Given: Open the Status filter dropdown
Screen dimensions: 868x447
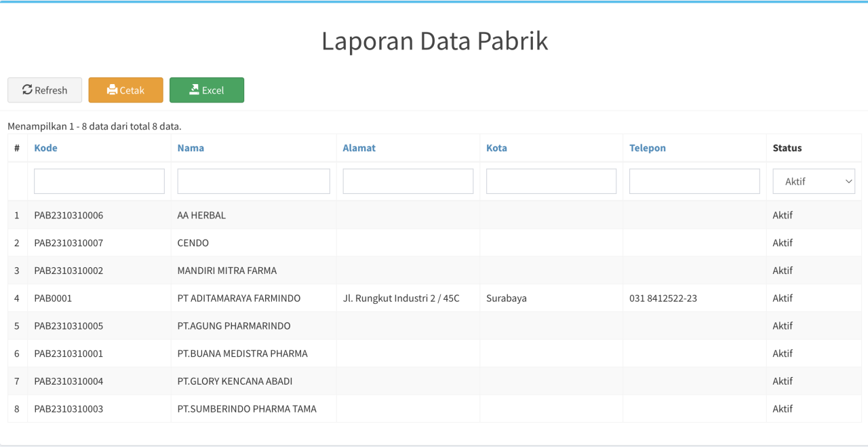Looking at the screenshot, I should [813, 181].
